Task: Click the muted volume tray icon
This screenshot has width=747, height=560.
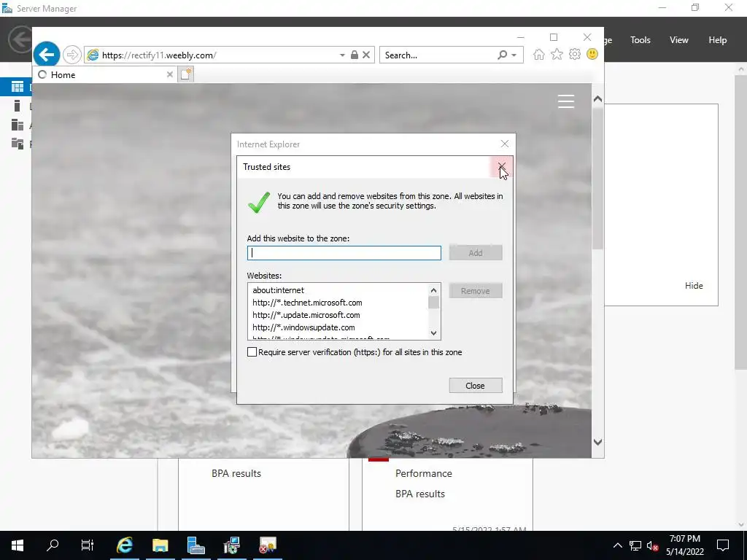Action: [x=653, y=545]
